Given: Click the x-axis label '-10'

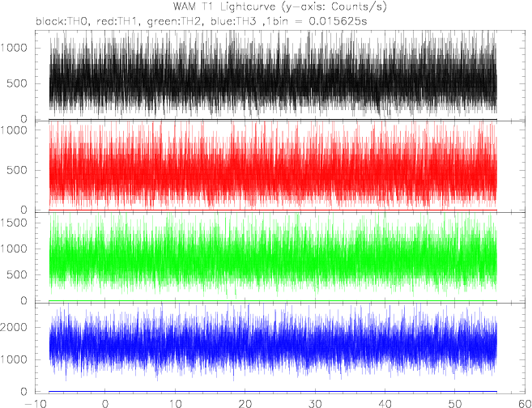Looking at the screenshot, I should (35, 404).
